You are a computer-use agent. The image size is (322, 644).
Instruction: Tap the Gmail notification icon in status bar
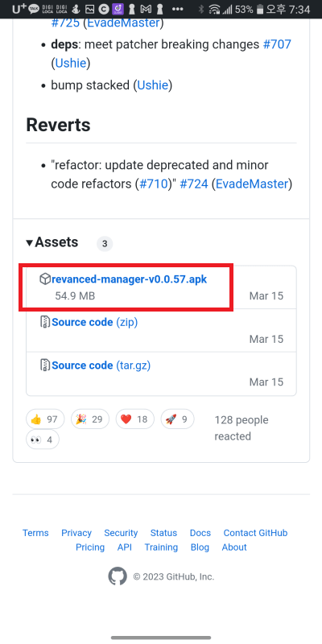pos(146,9)
